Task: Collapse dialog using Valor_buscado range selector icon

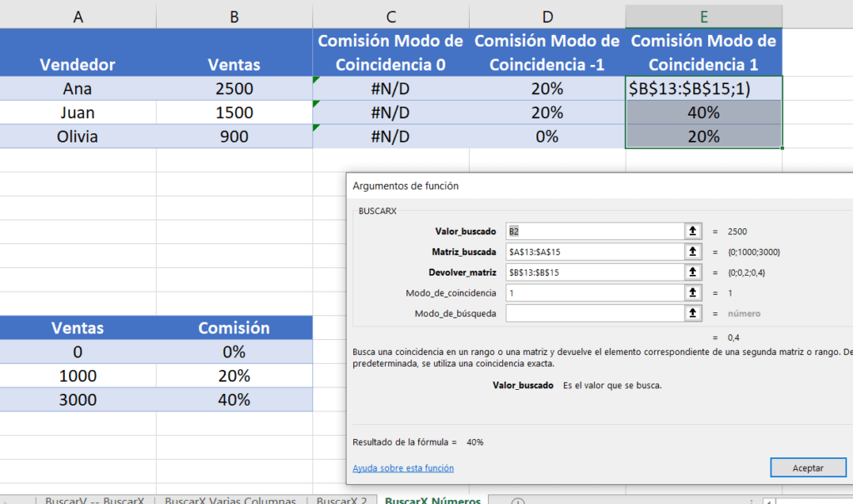Action: 691,231
